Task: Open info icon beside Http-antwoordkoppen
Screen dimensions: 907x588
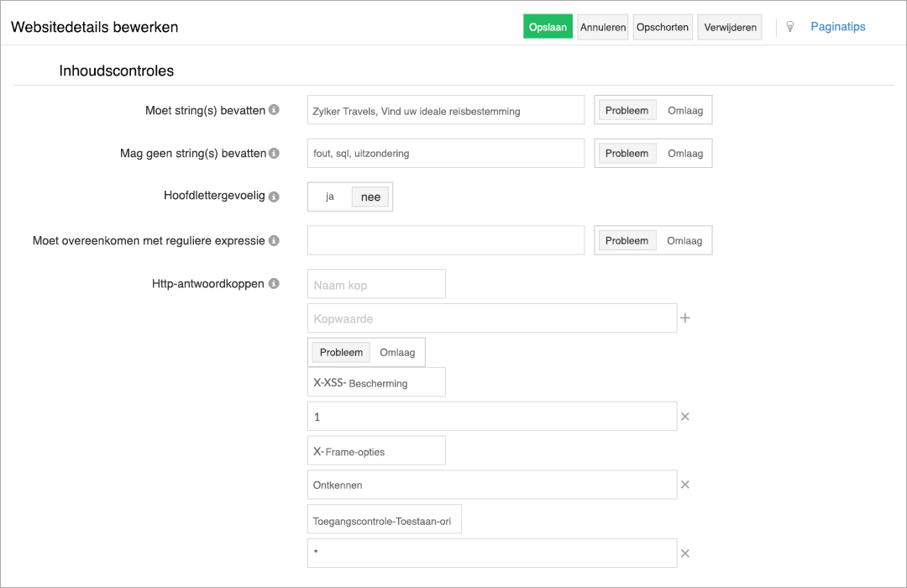Action: point(274,283)
